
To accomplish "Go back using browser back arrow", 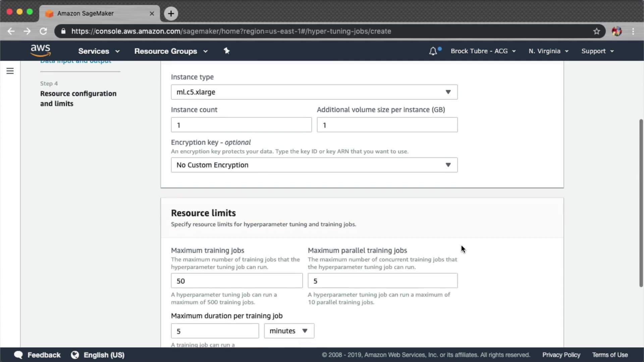I will point(11,31).
